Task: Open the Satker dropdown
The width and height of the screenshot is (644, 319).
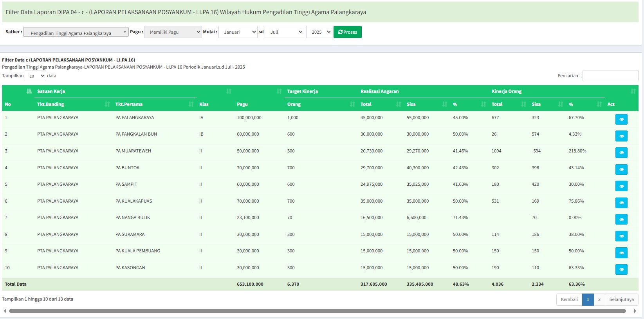Action: (x=76, y=32)
